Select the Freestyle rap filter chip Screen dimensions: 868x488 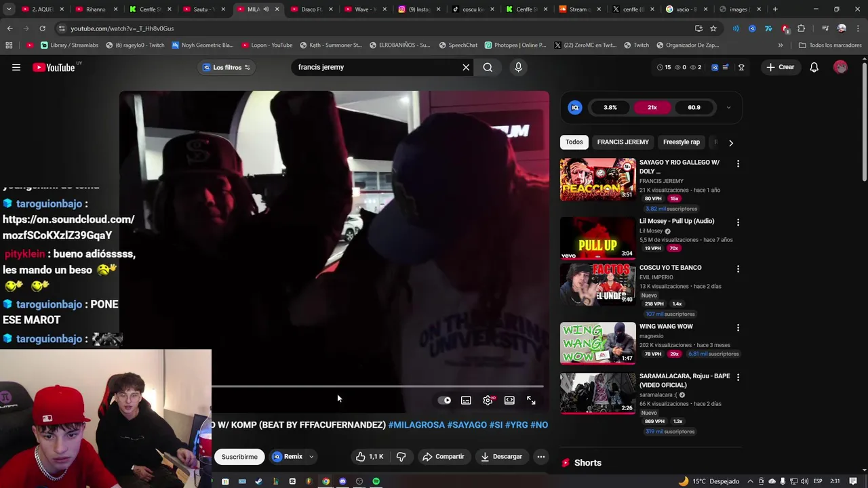(x=681, y=142)
